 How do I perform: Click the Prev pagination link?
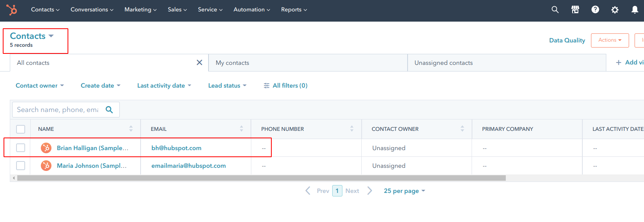[323, 191]
